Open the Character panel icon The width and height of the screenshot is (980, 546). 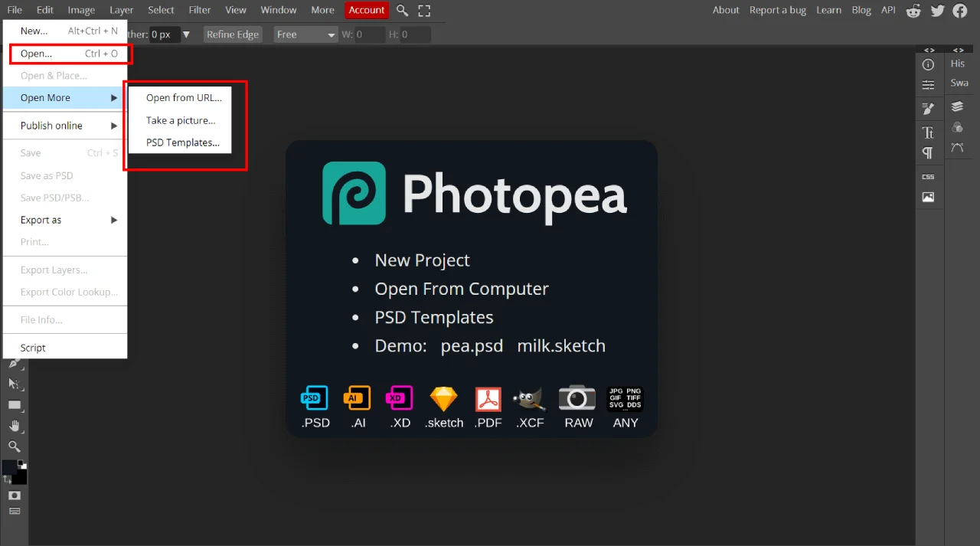(928, 132)
